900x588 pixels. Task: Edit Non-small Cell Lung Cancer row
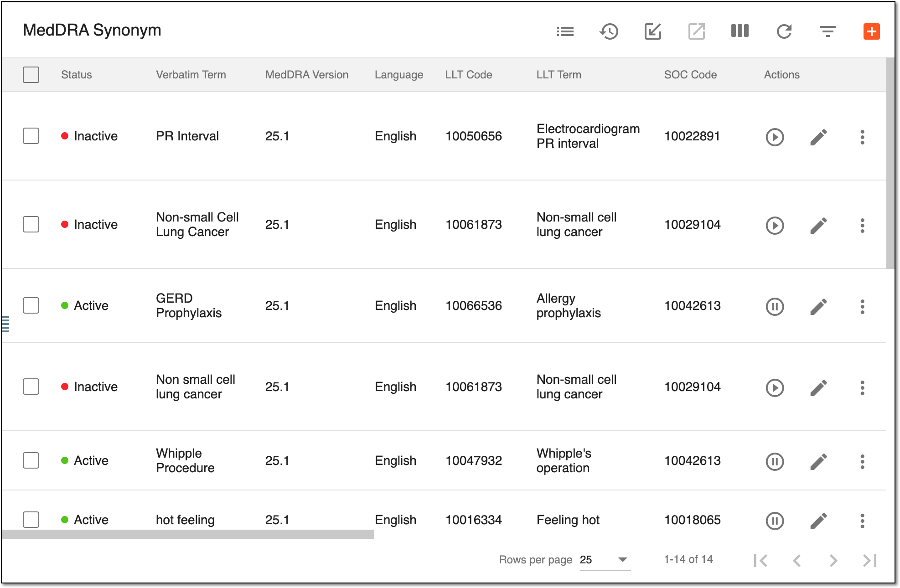point(818,225)
